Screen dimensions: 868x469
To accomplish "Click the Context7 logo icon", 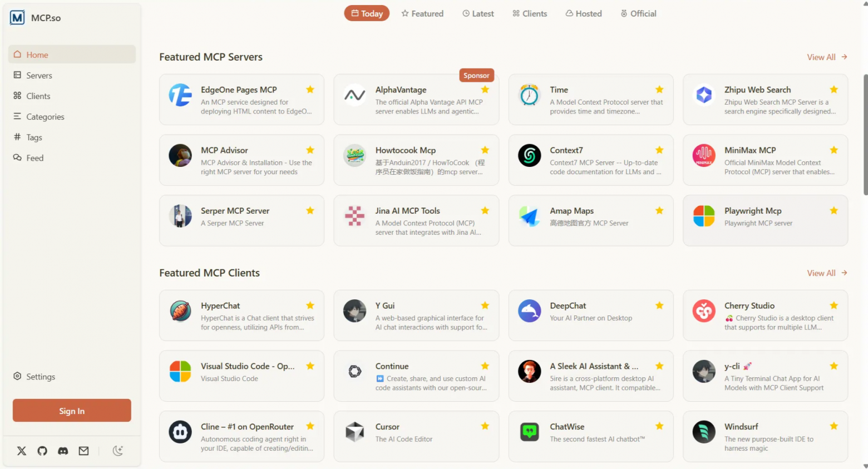I will 529,156.
